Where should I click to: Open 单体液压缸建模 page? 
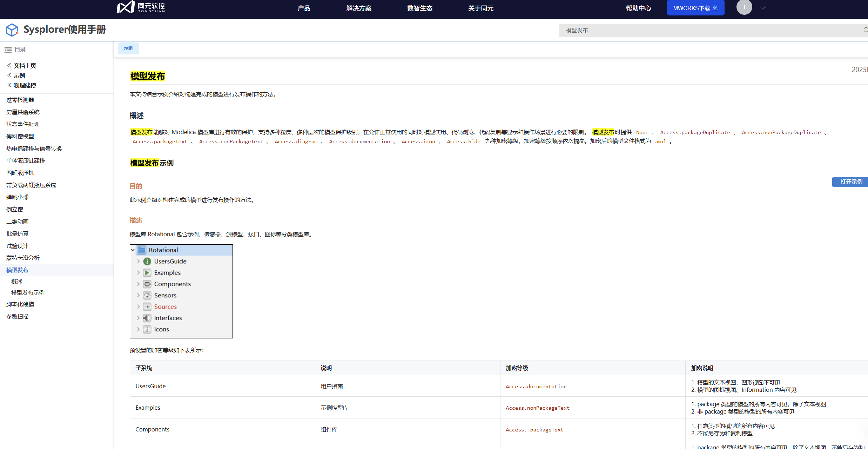click(x=26, y=161)
